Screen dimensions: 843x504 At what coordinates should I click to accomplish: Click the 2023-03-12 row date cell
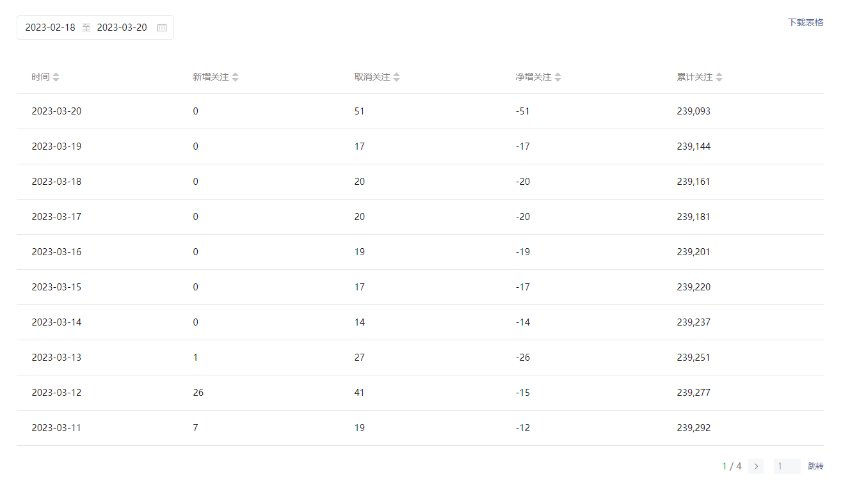[x=56, y=393]
